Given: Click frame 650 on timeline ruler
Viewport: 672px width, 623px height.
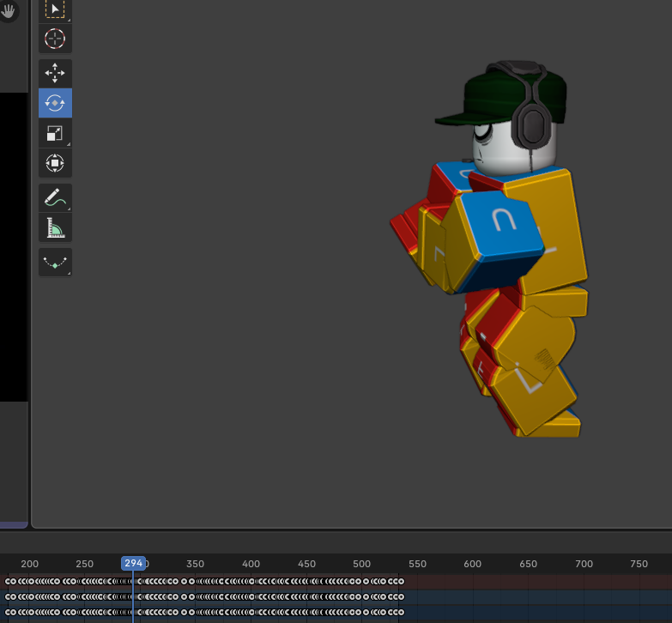Looking at the screenshot, I should tap(529, 564).
